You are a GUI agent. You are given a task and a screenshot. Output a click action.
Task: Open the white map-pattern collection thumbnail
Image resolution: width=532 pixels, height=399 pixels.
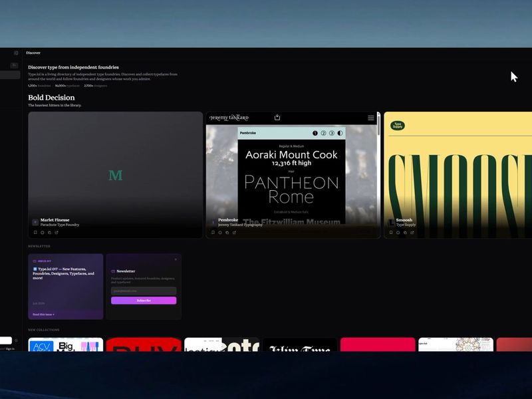[x=456, y=344]
